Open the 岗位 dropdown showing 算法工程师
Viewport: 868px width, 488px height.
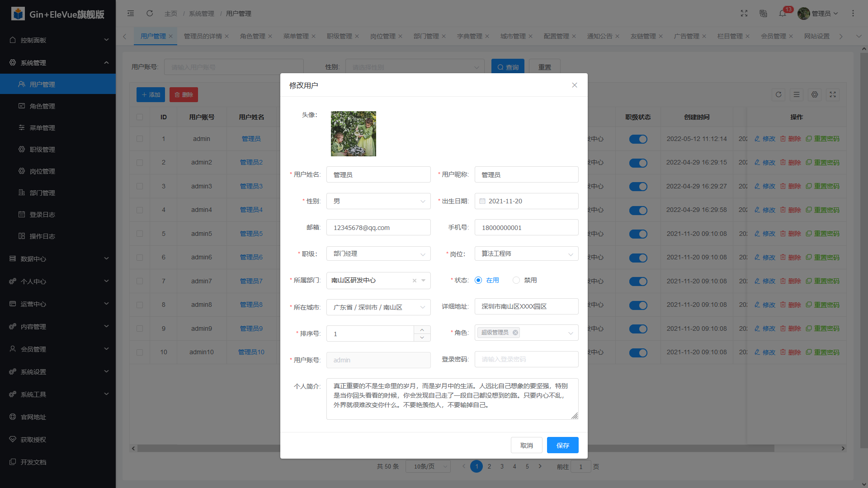coord(526,254)
